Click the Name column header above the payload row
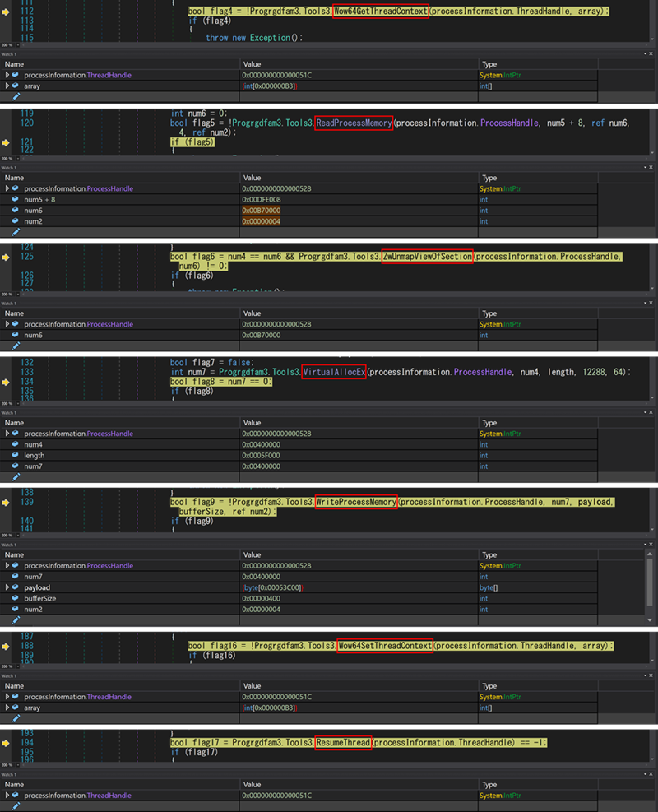 (15, 554)
